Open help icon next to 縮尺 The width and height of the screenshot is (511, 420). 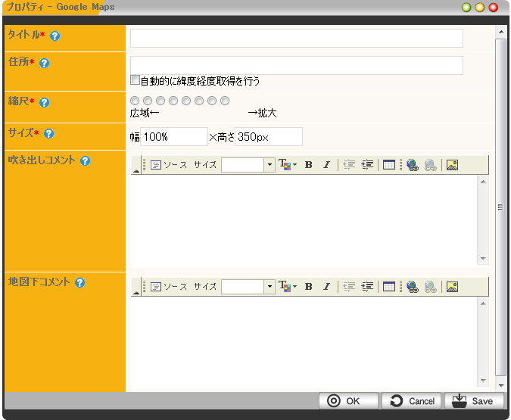point(45,102)
